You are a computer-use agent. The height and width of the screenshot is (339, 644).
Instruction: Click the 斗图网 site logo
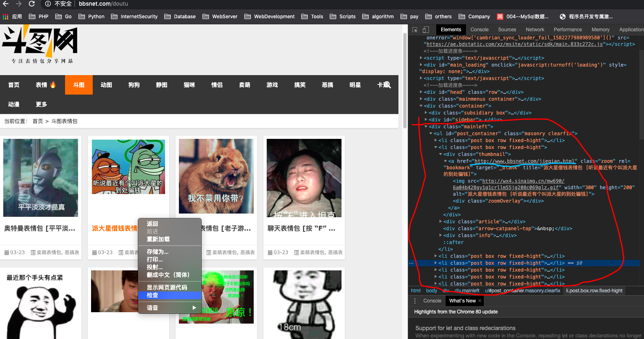click(x=40, y=44)
